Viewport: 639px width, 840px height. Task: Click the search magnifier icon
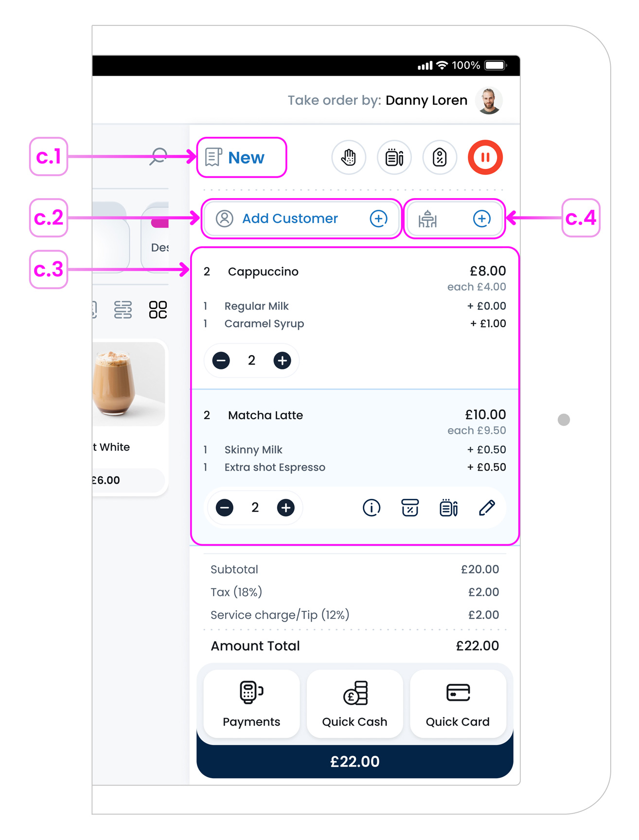pyautogui.click(x=158, y=157)
